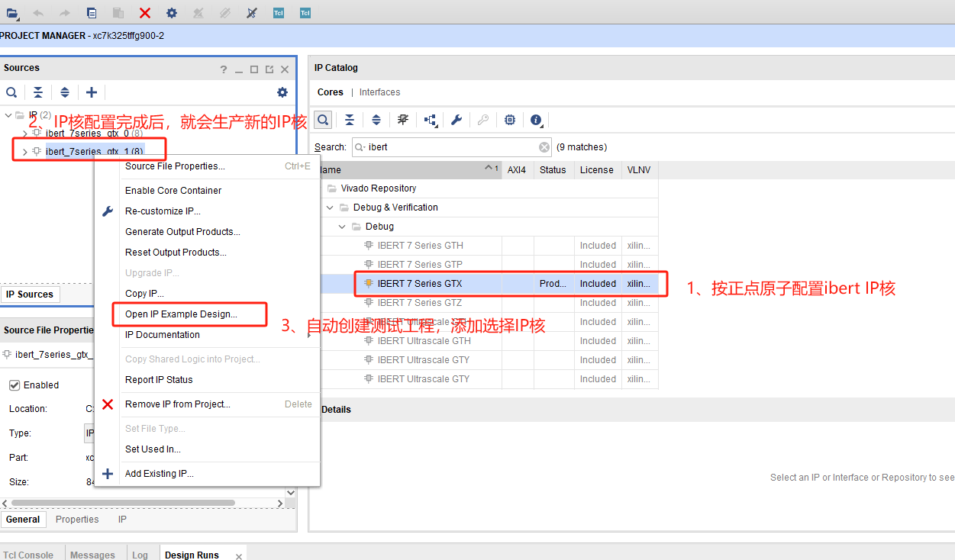Open the Log tab
Screen dimensions: 955x560
click(140, 555)
